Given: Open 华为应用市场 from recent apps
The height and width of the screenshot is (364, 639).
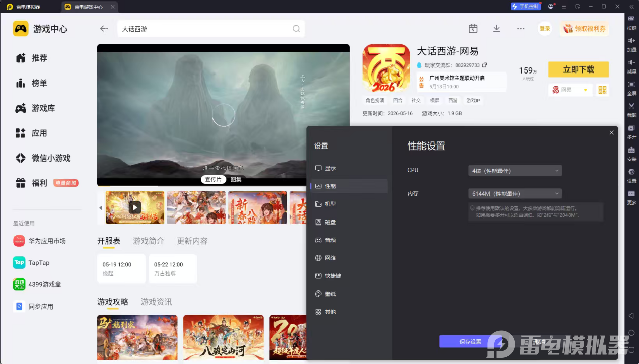Looking at the screenshot, I should click(x=39, y=241).
